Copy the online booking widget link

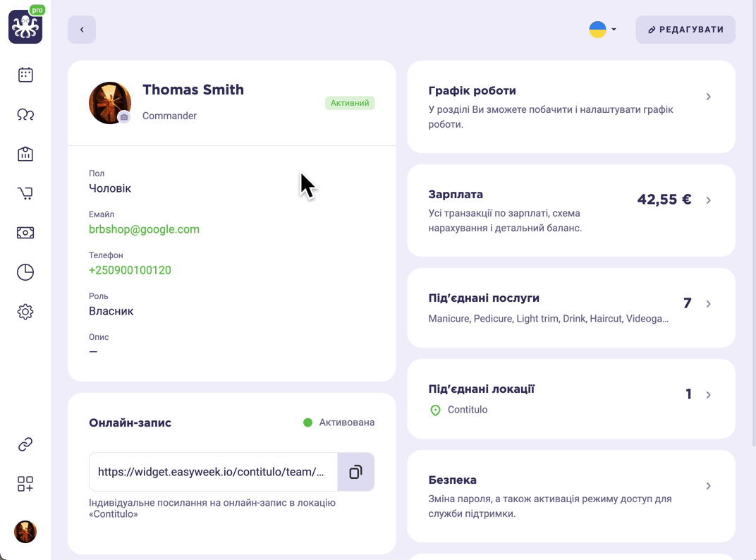tap(356, 472)
